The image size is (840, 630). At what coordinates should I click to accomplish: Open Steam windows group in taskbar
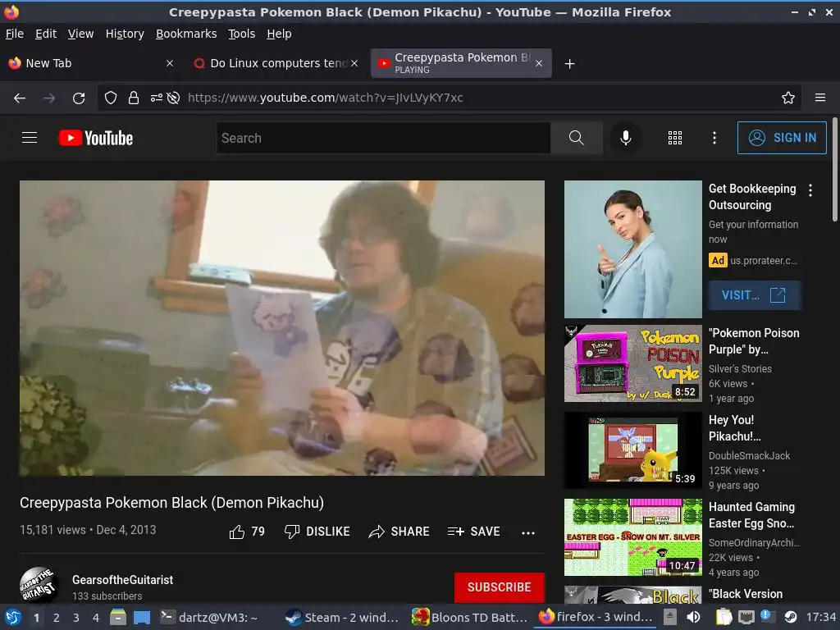click(343, 617)
